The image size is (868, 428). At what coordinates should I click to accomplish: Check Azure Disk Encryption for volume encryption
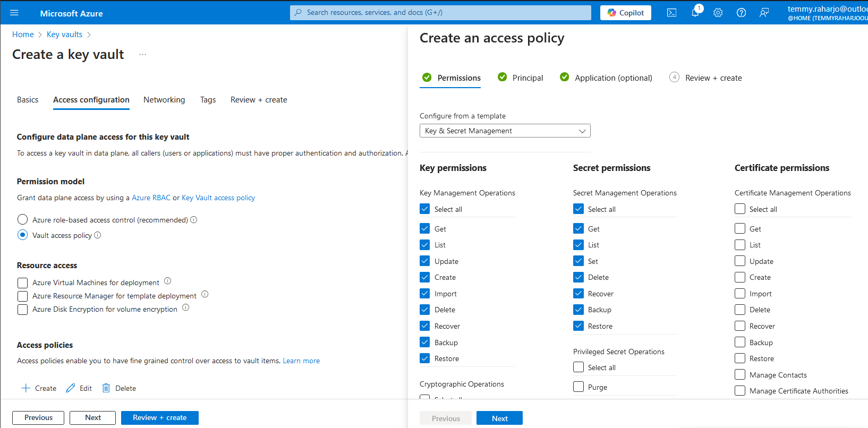click(x=22, y=309)
